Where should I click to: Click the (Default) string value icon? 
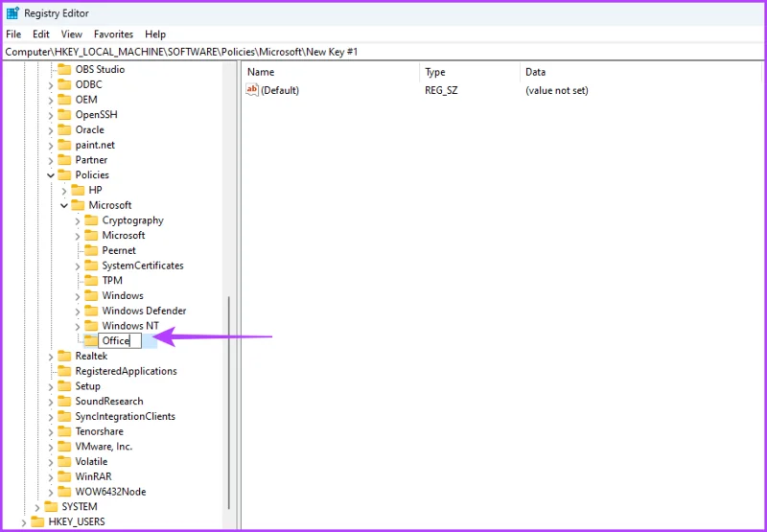(x=252, y=90)
